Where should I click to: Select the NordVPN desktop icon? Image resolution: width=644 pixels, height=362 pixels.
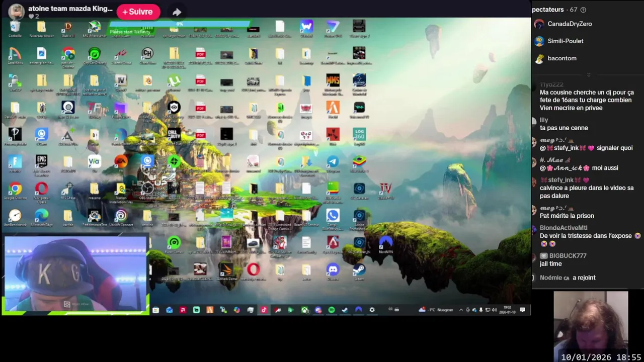[385, 245]
